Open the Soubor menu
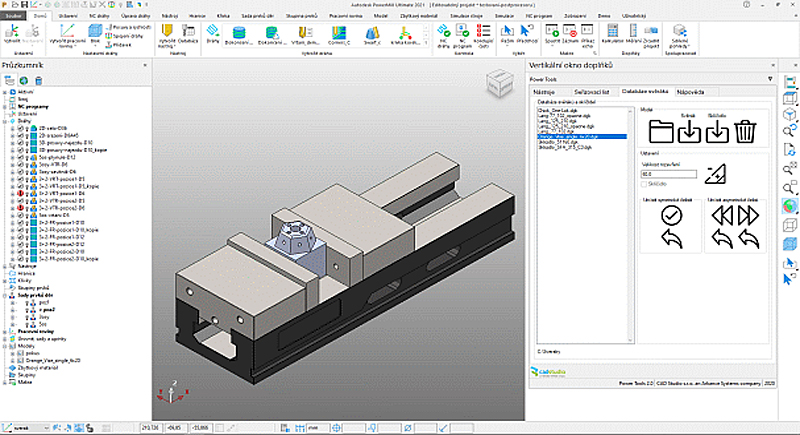 13,16
